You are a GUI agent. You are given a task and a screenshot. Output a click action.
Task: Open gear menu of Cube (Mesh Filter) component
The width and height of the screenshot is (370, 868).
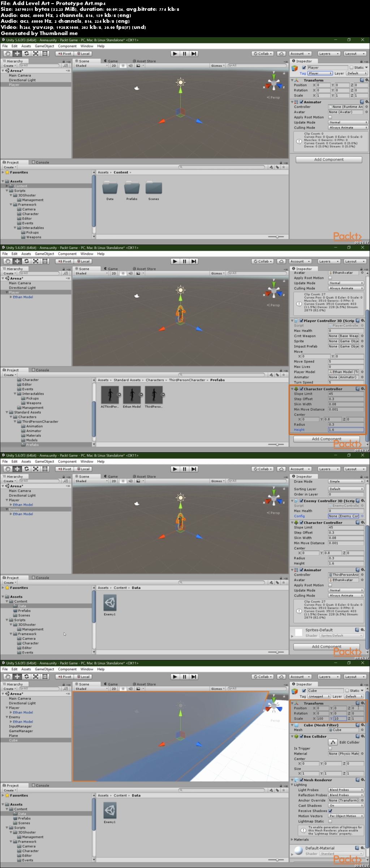(363, 725)
